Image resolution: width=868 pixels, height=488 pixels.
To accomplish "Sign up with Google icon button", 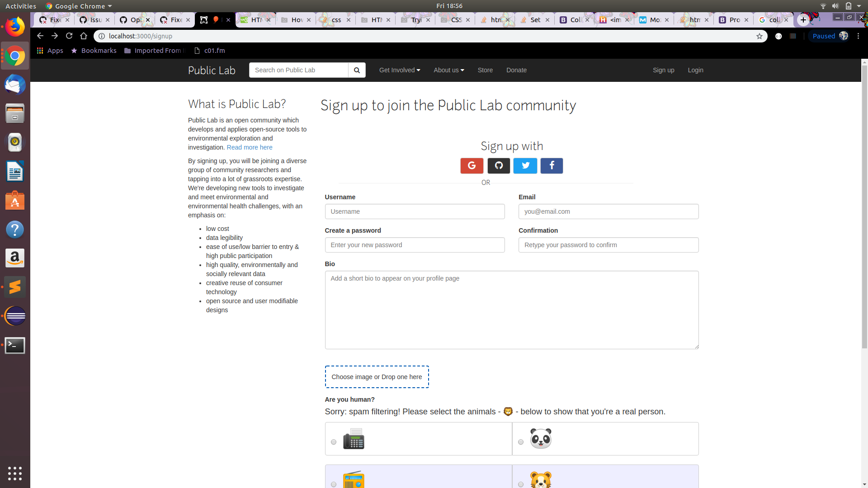I will coord(472,166).
